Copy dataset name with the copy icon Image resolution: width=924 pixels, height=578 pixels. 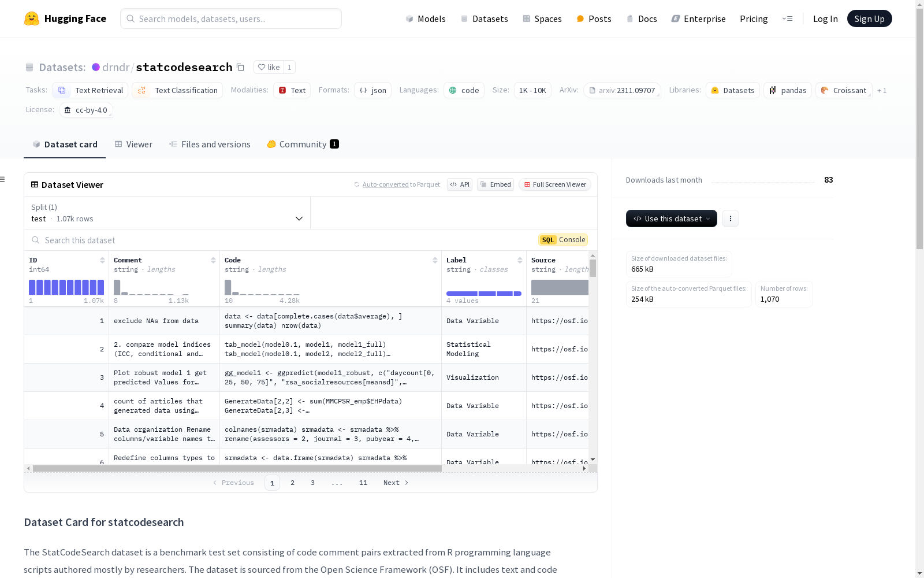(x=241, y=67)
